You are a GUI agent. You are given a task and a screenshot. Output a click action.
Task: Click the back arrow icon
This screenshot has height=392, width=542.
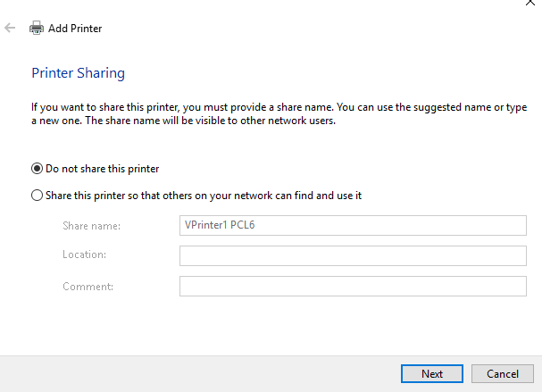point(10,28)
